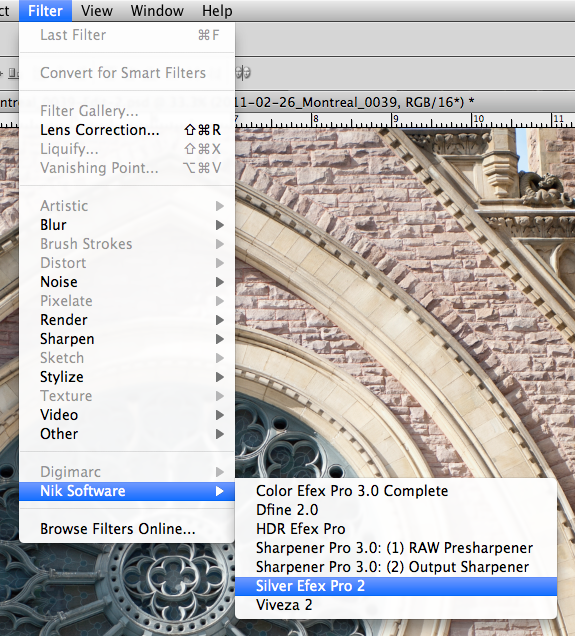Launch HDR Efex Pro
This screenshot has width=575, height=636.
point(396,529)
